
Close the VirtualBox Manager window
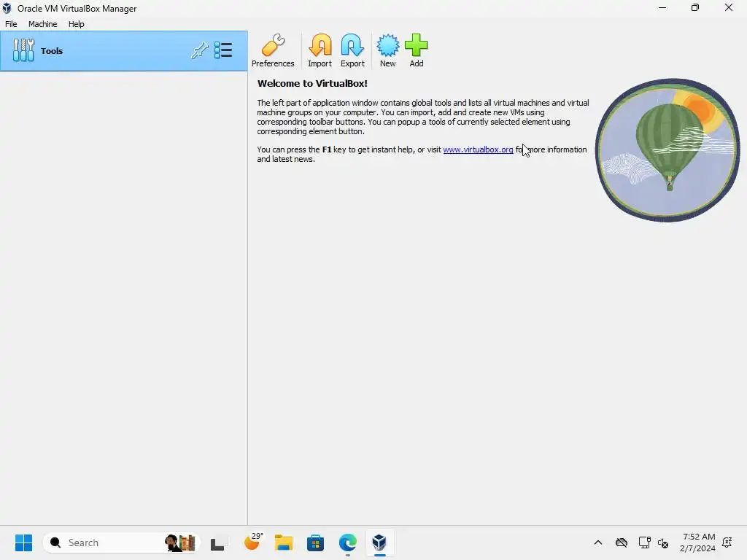coord(729,7)
